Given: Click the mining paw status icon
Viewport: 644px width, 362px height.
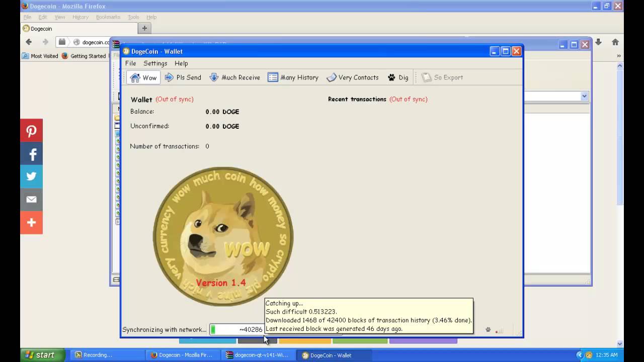Looking at the screenshot, I should point(488,330).
